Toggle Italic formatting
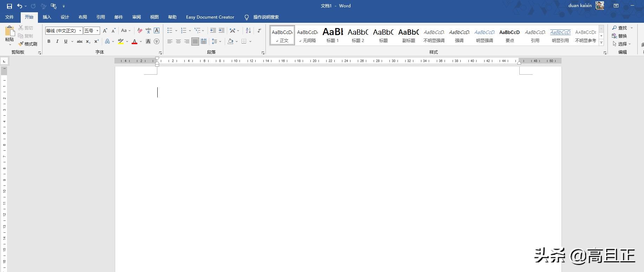Viewport: 644px width, 272px height. (57, 41)
